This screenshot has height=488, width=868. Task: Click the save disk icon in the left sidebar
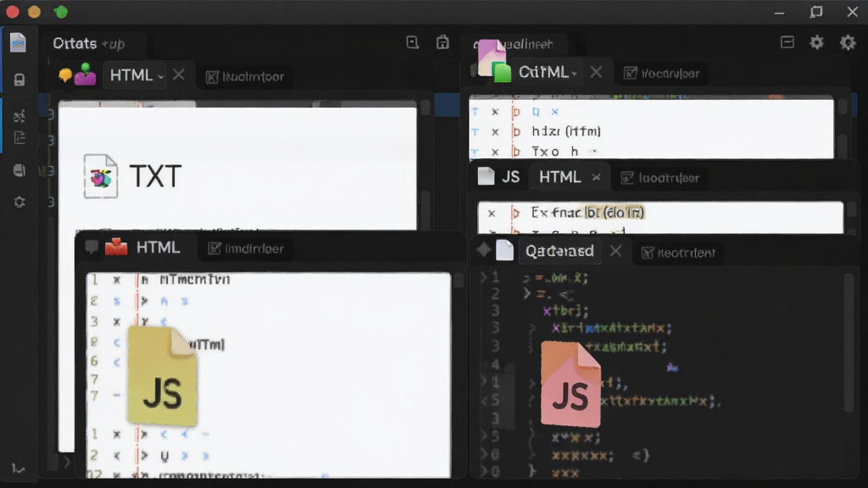[19, 80]
